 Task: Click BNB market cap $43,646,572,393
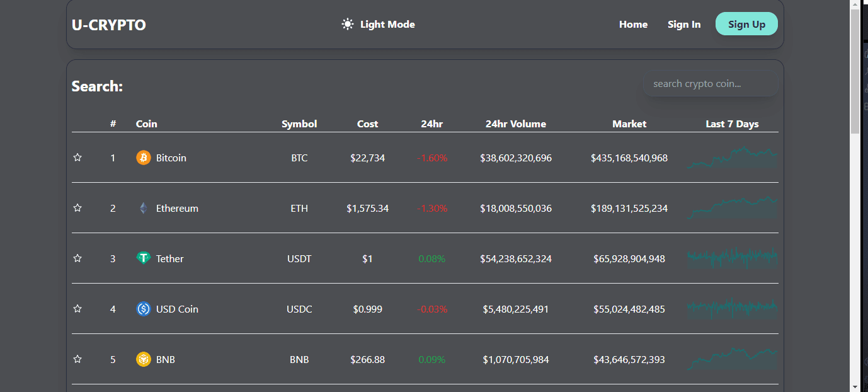pos(629,359)
